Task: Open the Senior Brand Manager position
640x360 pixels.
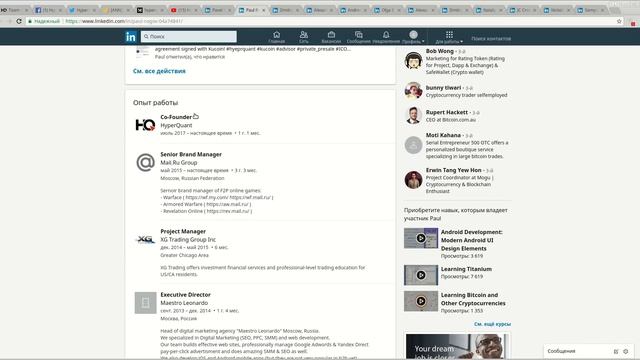Action: point(191,154)
